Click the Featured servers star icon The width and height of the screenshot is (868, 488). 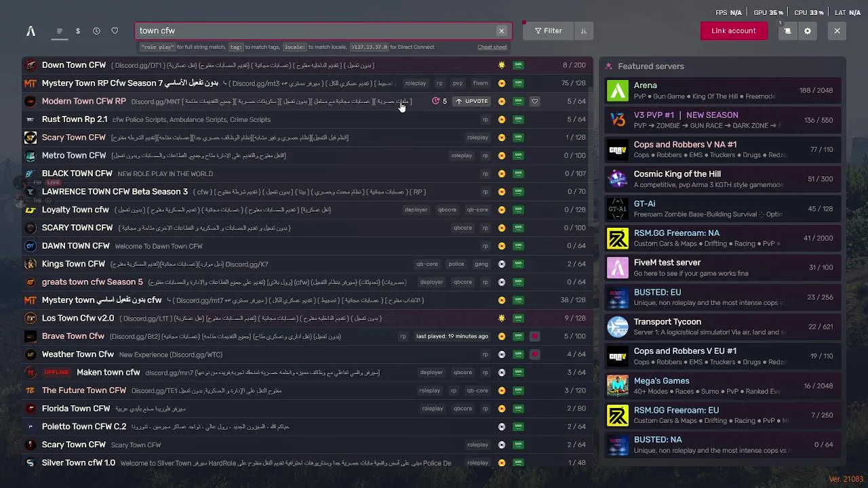click(609, 66)
